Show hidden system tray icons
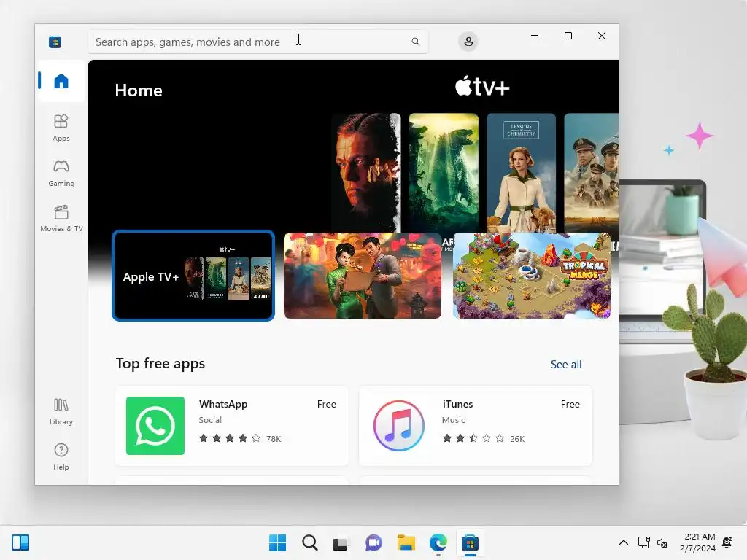Screen dimensions: 747x560 tap(623, 542)
